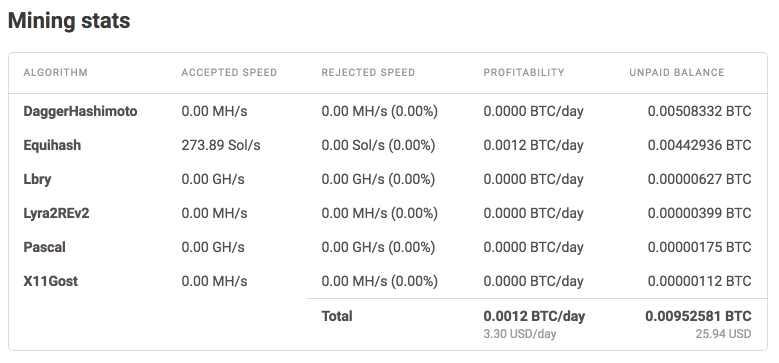This screenshot has height=363, width=779.
Task: Click the ALGORITHM column header
Action: pos(55,73)
